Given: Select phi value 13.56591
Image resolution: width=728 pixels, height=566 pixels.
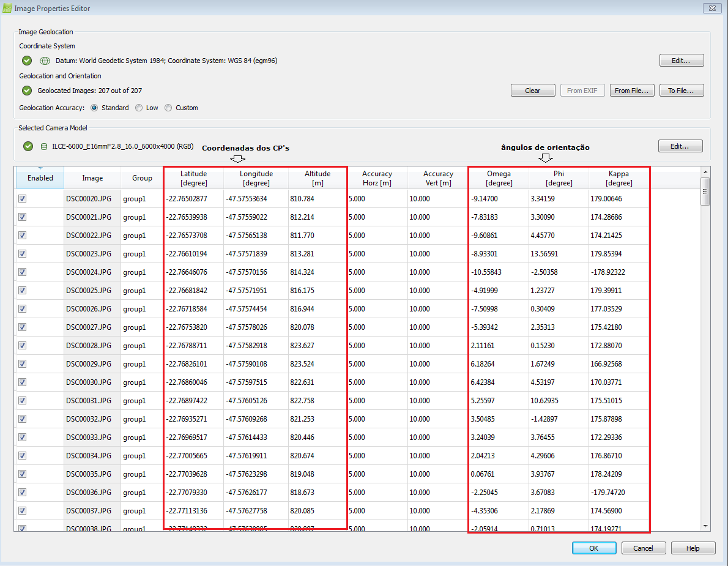Looking at the screenshot, I should point(559,254).
